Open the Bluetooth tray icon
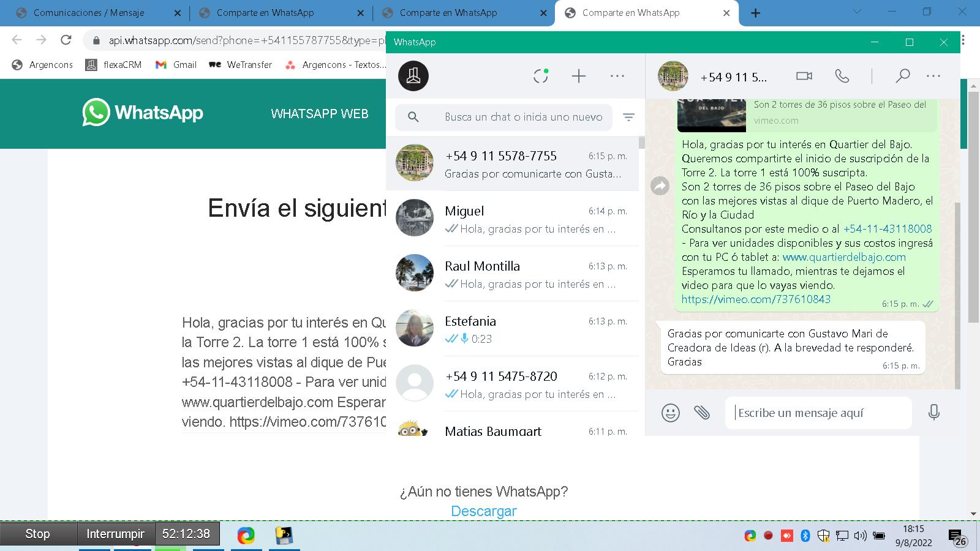This screenshot has height=551, width=980. pyautogui.click(x=805, y=536)
